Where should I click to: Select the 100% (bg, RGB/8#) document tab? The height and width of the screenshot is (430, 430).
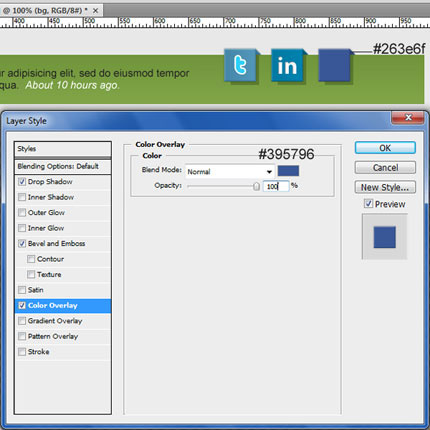50,11
